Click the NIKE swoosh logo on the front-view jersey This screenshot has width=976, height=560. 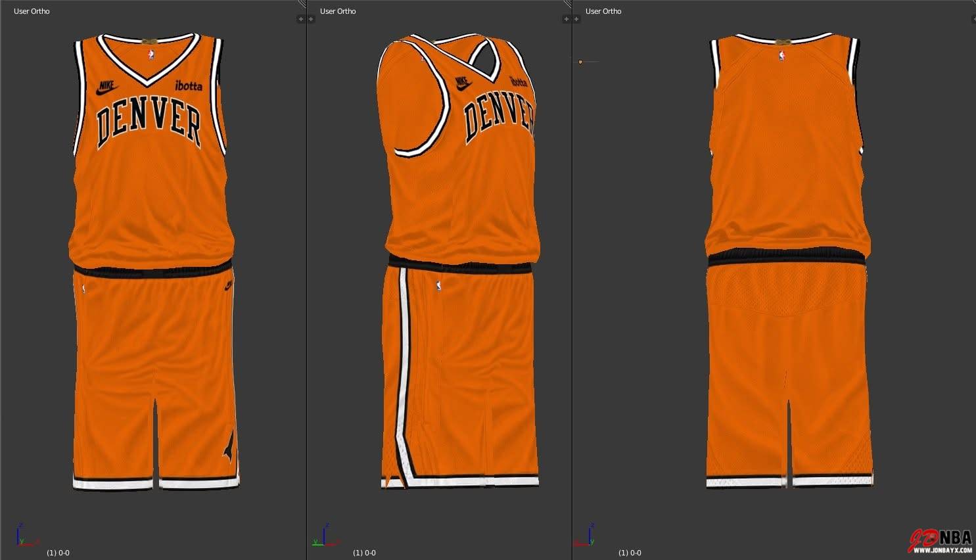(x=108, y=87)
